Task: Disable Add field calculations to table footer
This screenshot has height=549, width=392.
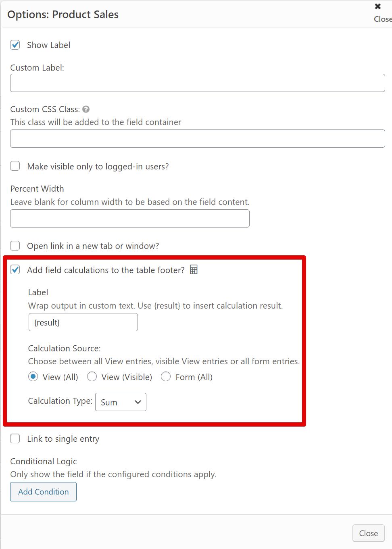Action: click(x=15, y=270)
